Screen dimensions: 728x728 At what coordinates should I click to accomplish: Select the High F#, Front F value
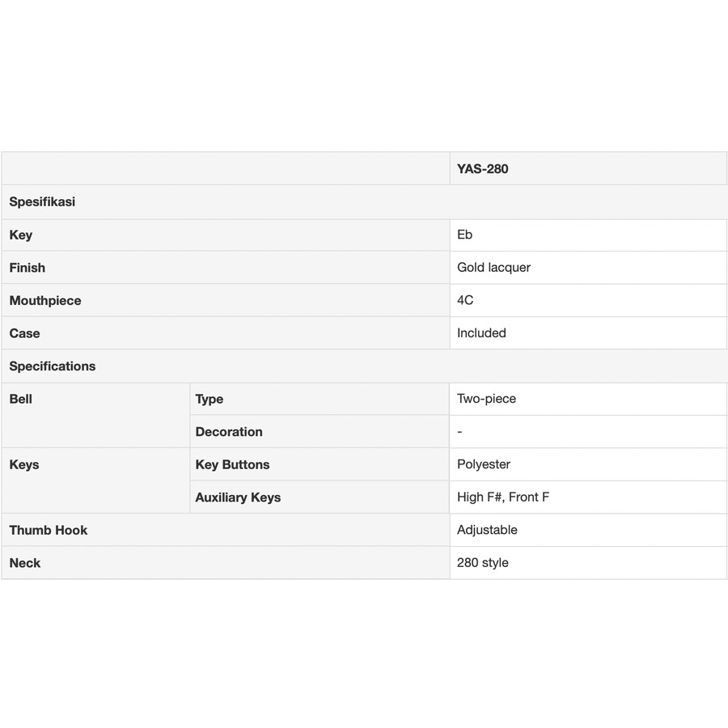pos(503,497)
